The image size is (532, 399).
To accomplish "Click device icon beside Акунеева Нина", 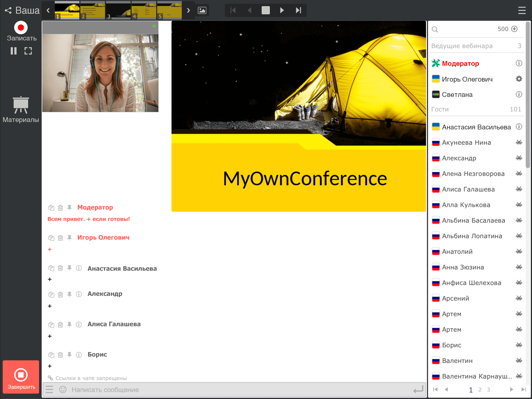I will pyautogui.click(x=519, y=142).
